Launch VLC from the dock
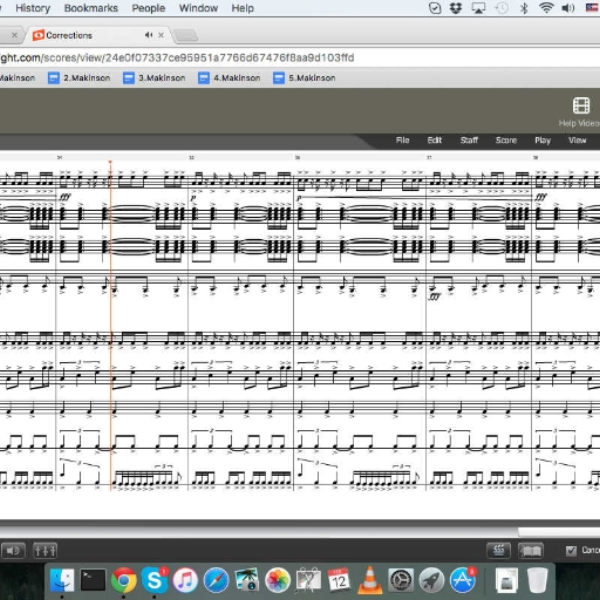The width and height of the screenshot is (600, 600). 369,579
